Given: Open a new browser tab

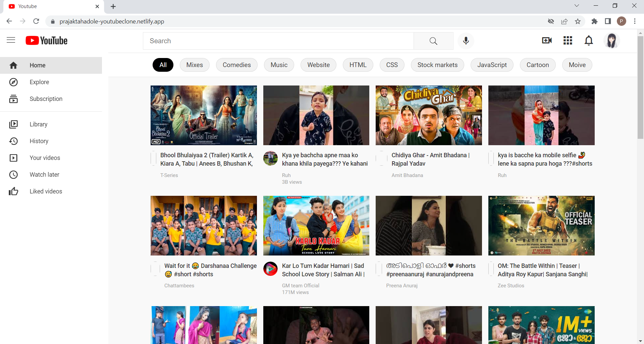Looking at the screenshot, I should pyautogui.click(x=113, y=6).
